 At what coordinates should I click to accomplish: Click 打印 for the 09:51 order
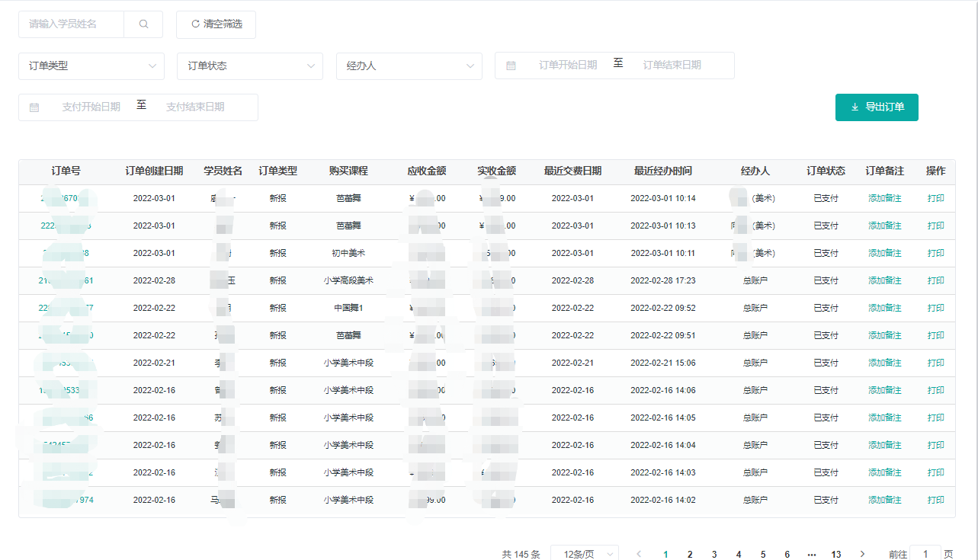(936, 336)
